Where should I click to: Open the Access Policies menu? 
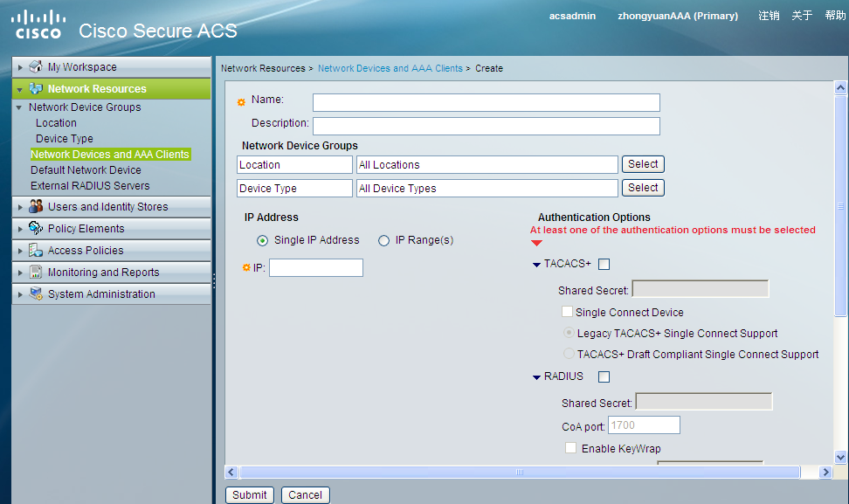112,250
